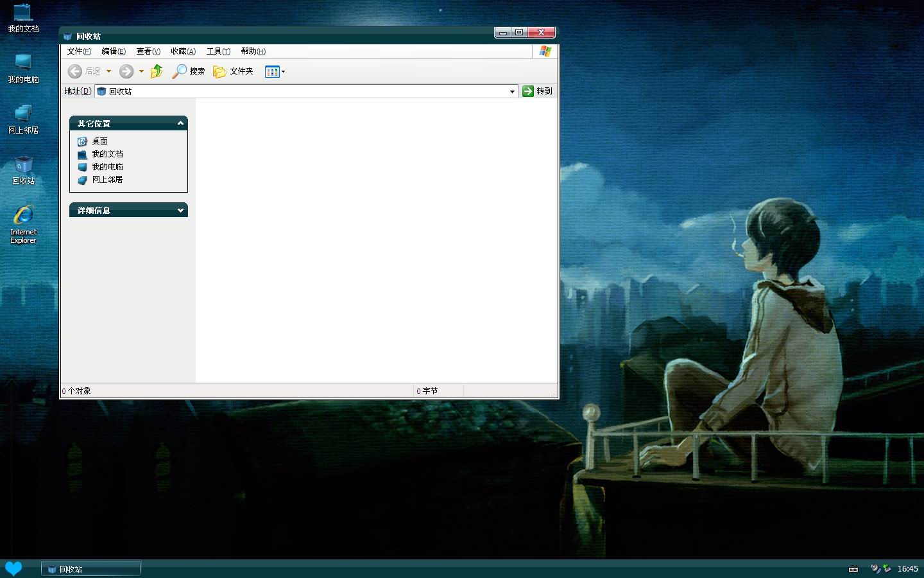Close the 回收站 window

tap(542, 32)
